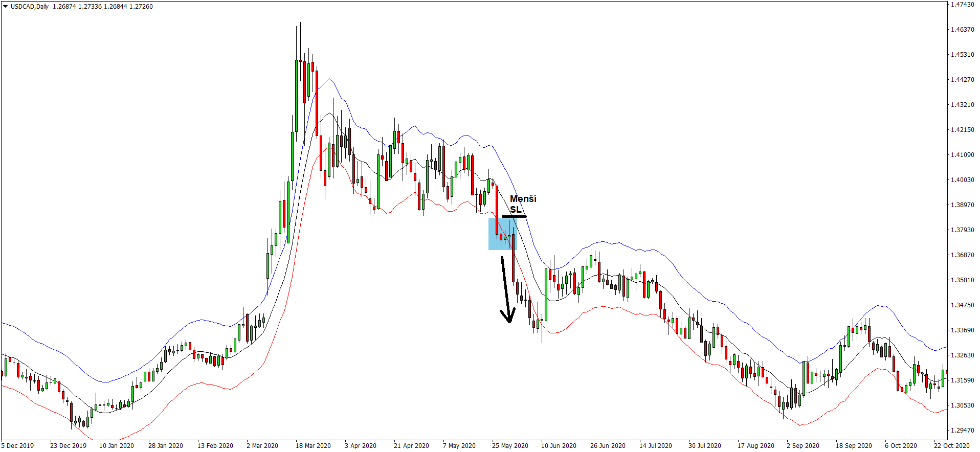Click the 30 Jul 2020 date label
Image resolution: width=980 pixels, height=452 pixels.
[704, 446]
